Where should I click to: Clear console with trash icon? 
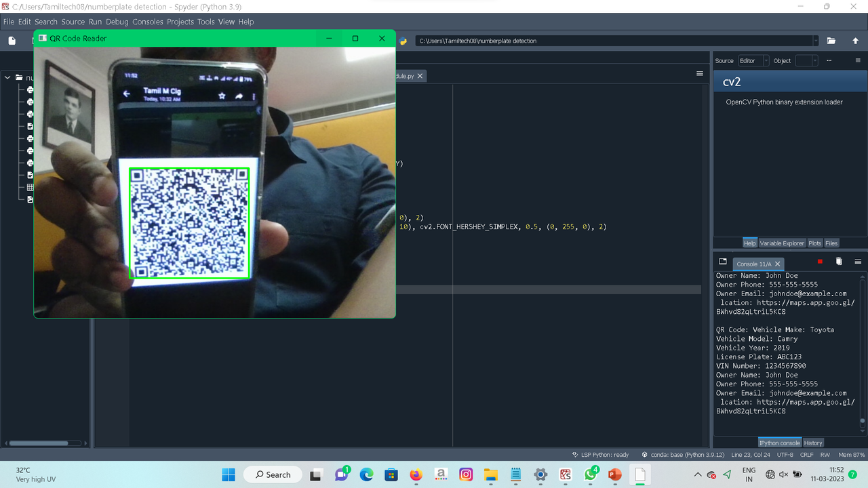coord(839,262)
